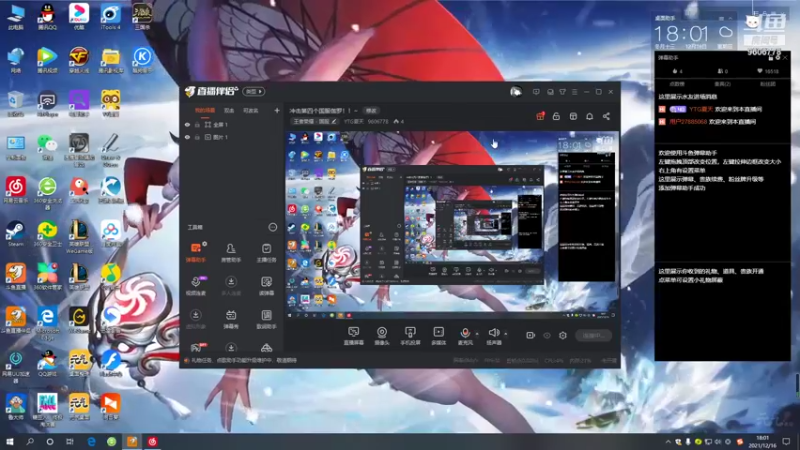Screen dimensions: 800x450
Task: Open the 房管助手 tool icon
Action: (231, 252)
